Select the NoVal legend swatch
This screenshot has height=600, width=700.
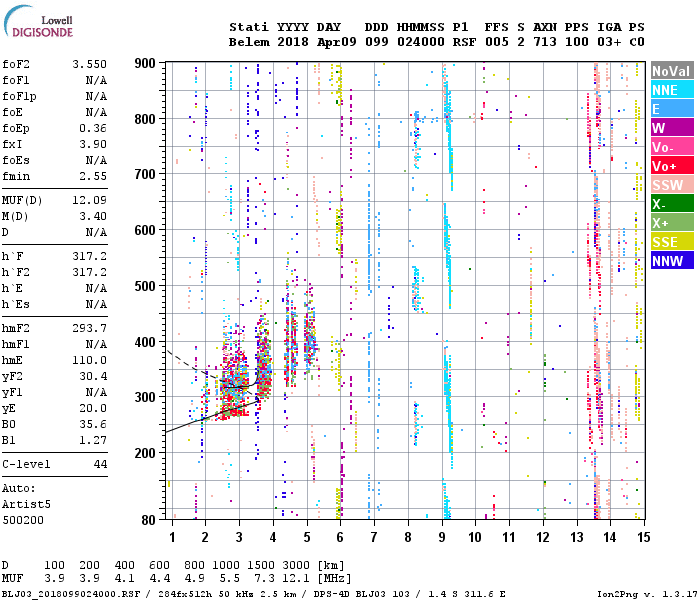(672, 71)
